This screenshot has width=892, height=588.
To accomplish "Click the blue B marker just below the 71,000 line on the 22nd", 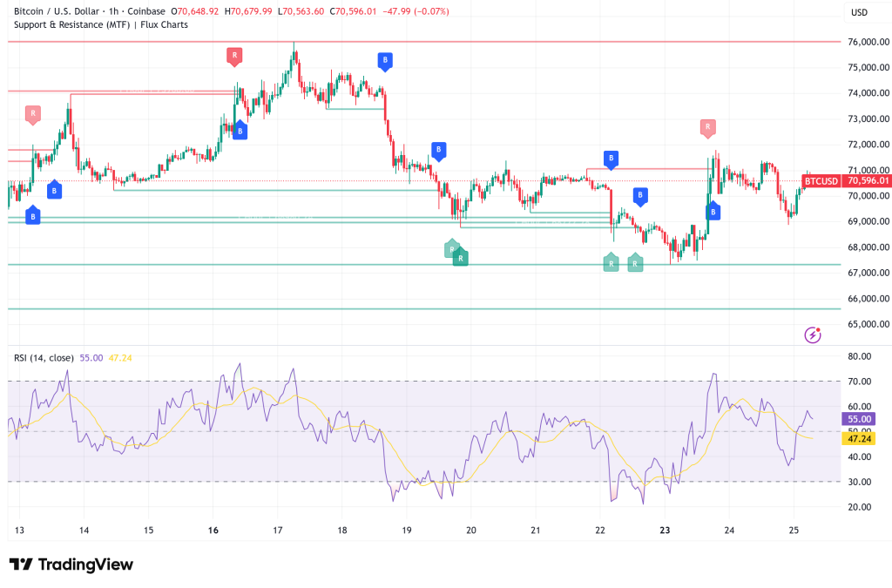I will point(612,159).
